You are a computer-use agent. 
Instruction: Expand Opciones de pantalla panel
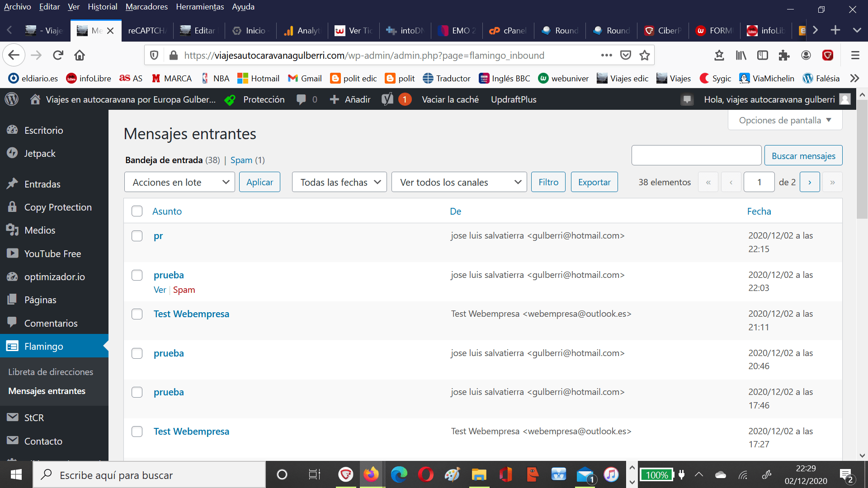click(x=785, y=120)
